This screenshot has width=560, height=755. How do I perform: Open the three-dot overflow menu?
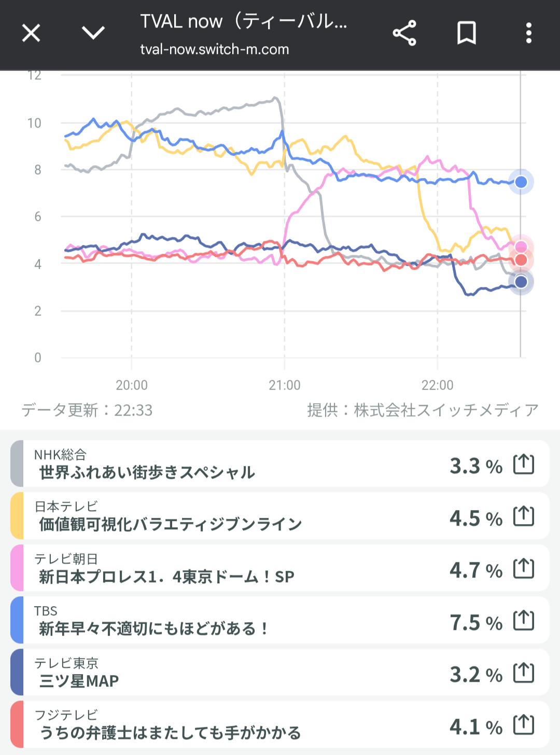click(x=528, y=34)
